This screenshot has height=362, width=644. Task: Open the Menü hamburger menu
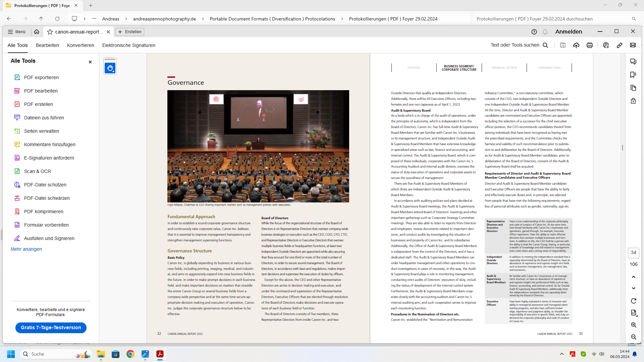pos(17,32)
